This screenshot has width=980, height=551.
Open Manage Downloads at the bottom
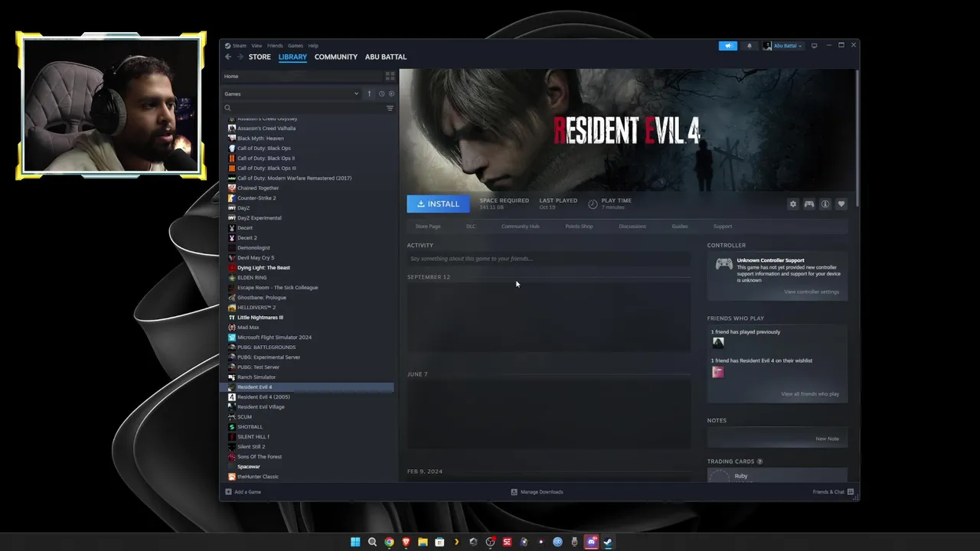tap(537, 492)
